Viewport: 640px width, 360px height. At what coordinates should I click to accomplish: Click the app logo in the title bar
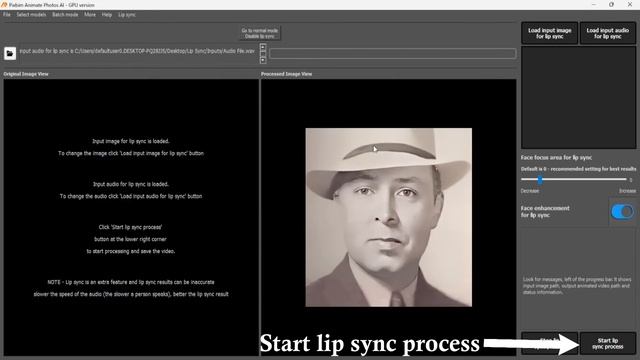[x=4, y=4]
